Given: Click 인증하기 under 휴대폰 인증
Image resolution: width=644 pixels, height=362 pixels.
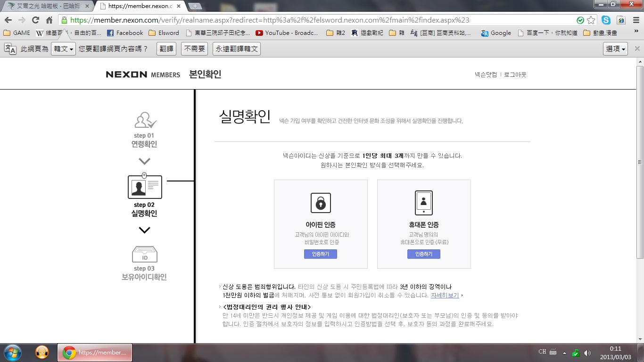Looking at the screenshot, I should [424, 254].
